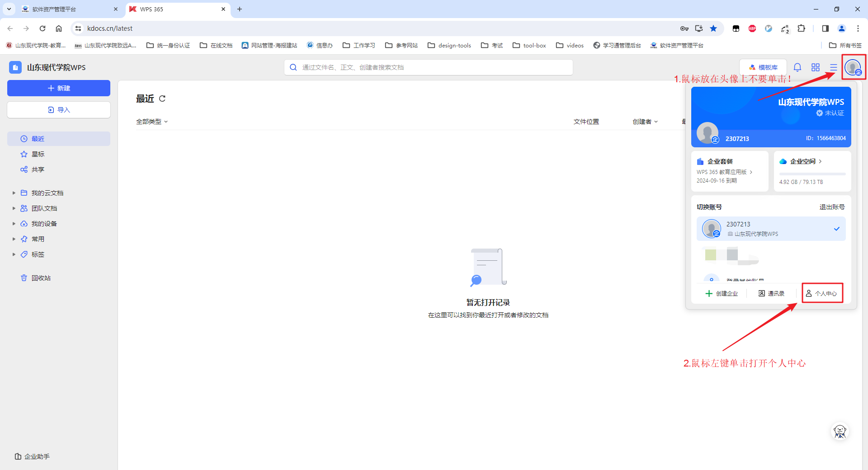Click 创建企业 in the popup footer

coord(722,293)
